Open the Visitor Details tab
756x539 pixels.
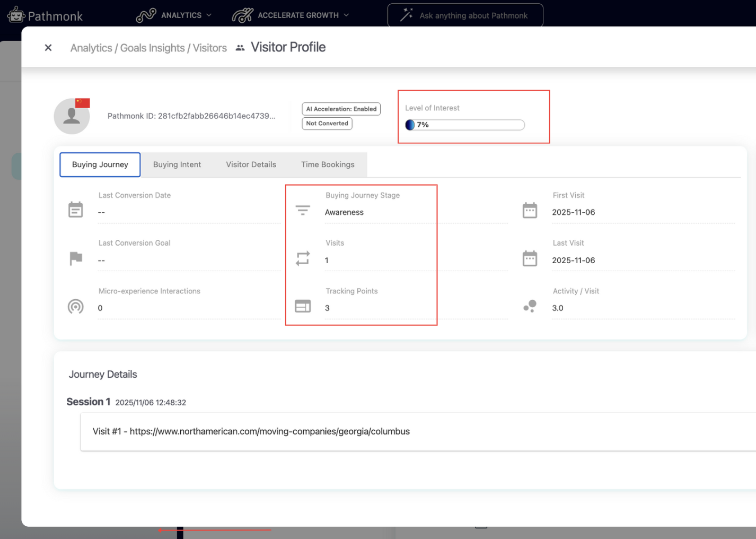pos(251,164)
